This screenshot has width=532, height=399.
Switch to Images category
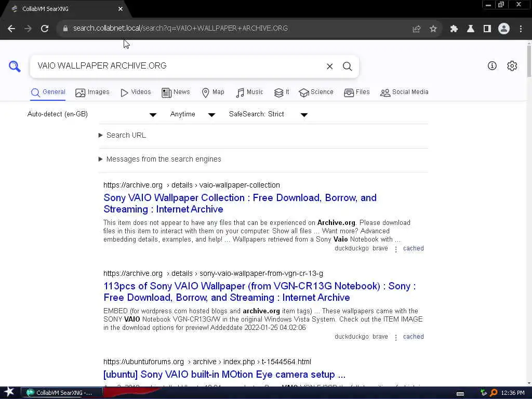92,92
